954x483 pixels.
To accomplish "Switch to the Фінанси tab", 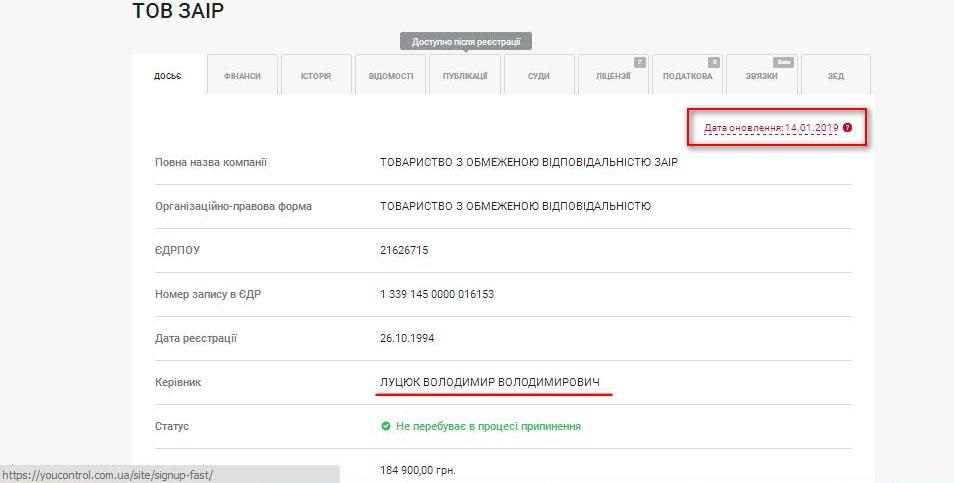I will [x=242, y=76].
